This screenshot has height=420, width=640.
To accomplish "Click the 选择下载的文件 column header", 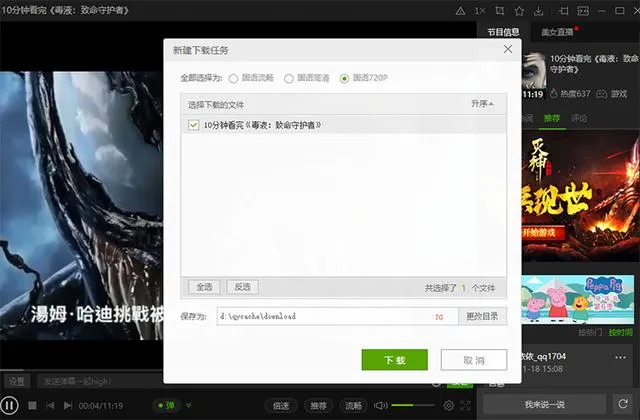I will (216, 105).
